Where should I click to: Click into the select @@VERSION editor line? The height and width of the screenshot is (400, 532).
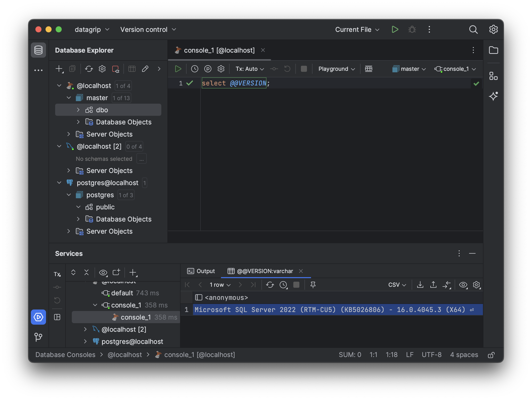click(236, 83)
